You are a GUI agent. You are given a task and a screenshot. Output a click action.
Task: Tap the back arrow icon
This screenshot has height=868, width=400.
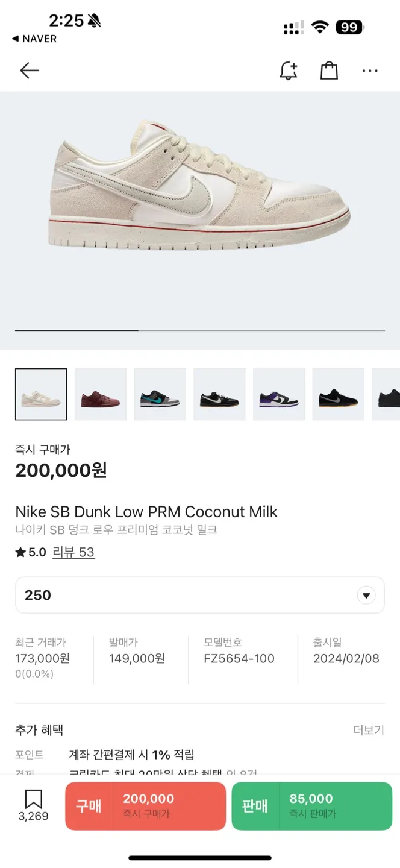point(30,71)
